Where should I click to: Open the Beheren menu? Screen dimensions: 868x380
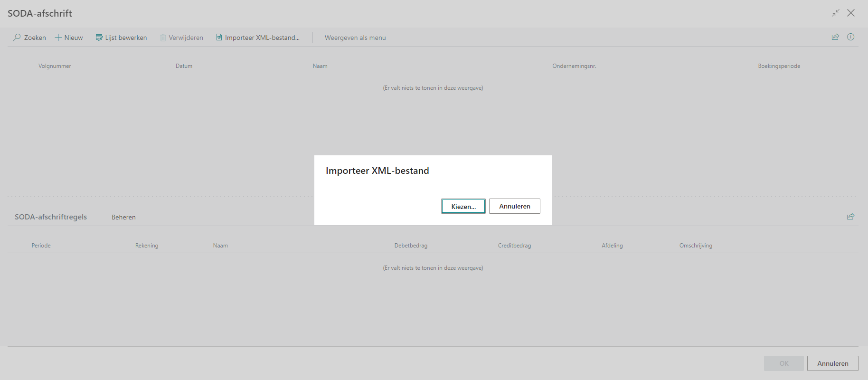123,217
